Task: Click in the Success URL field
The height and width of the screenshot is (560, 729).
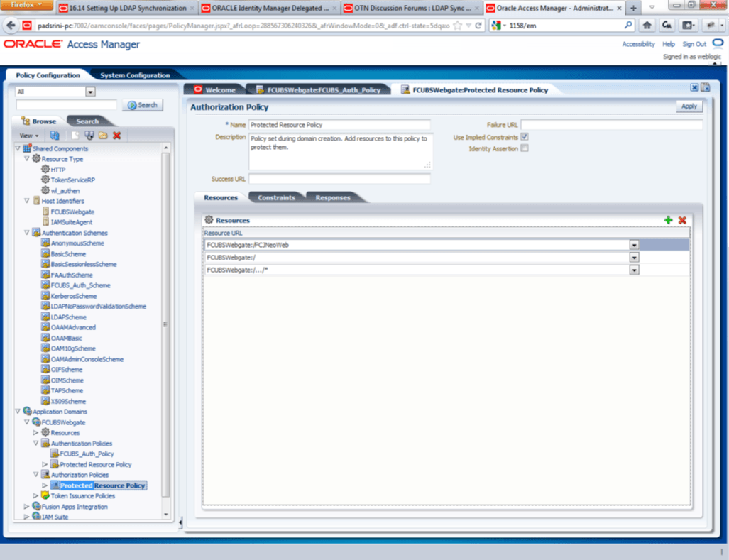Action: click(x=339, y=179)
